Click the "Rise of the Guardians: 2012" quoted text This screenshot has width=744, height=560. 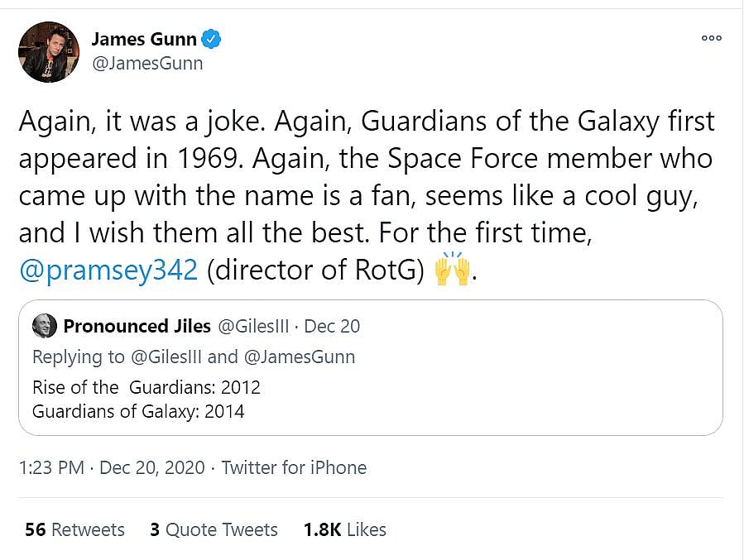pyautogui.click(x=146, y=387)
